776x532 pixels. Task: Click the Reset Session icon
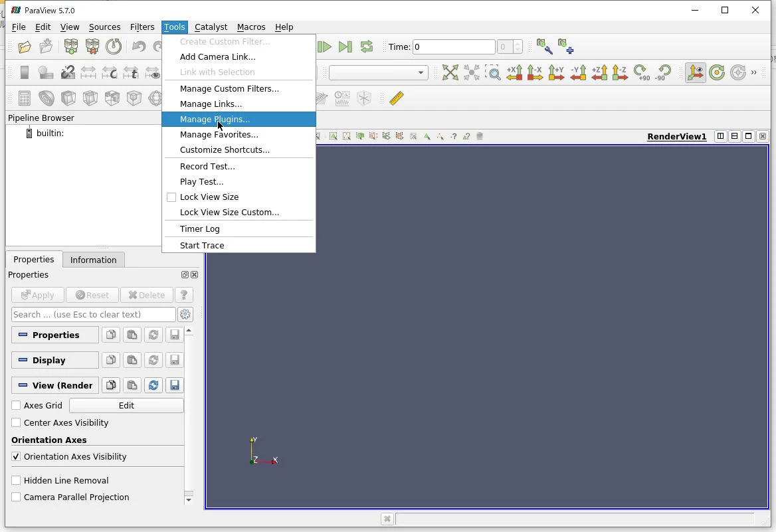click(x=114, y=47)
